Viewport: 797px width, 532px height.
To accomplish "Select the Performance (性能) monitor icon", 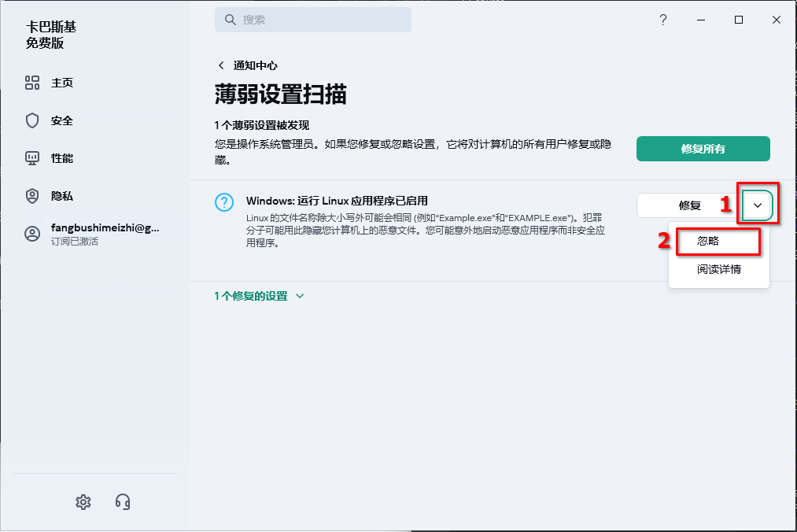I will pyautogui.click(x=32, y=158).
